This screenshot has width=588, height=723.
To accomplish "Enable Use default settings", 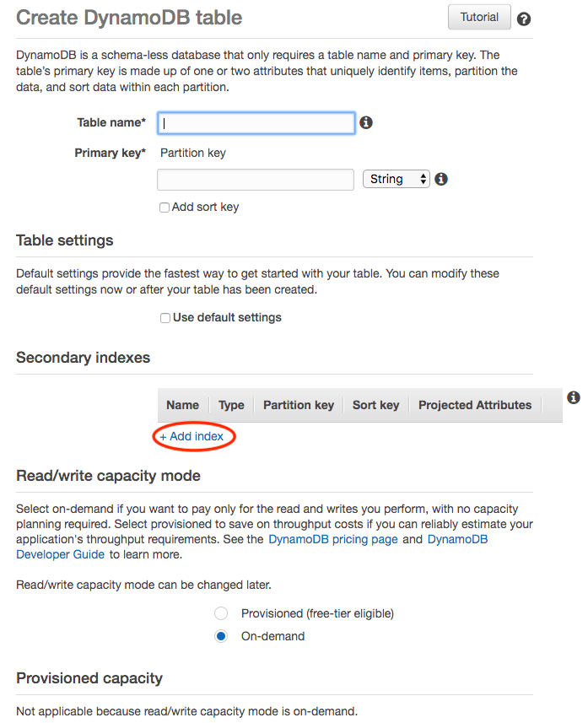I will [165, 317].
